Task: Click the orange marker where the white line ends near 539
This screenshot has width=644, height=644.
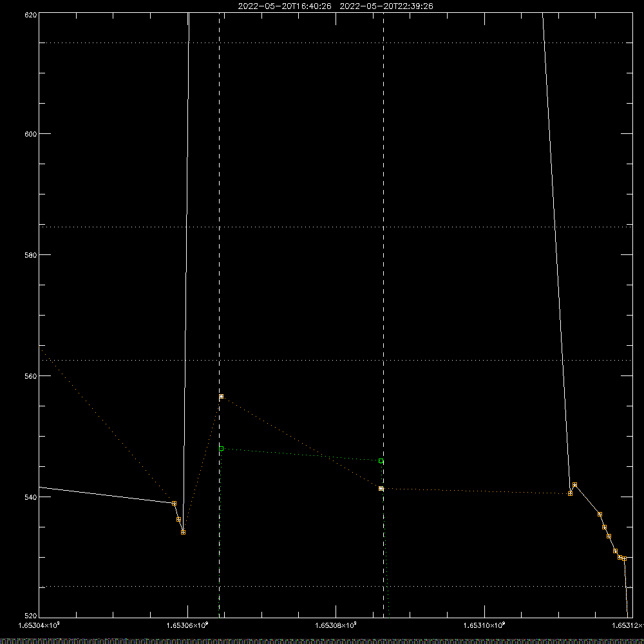Action: (174, 503)
